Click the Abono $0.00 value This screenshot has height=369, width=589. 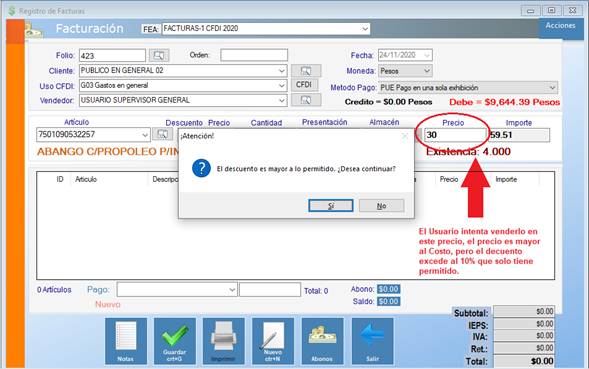[388, 289]
